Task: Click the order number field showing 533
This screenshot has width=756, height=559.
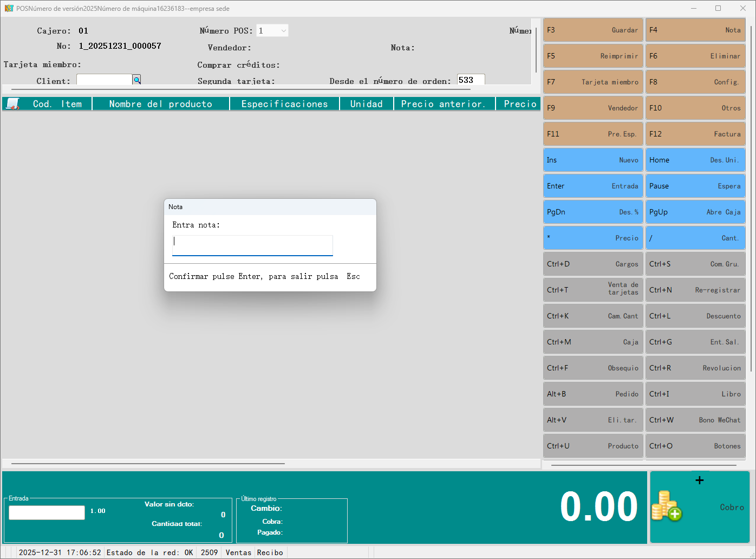Action: click(x=470, y=80)
